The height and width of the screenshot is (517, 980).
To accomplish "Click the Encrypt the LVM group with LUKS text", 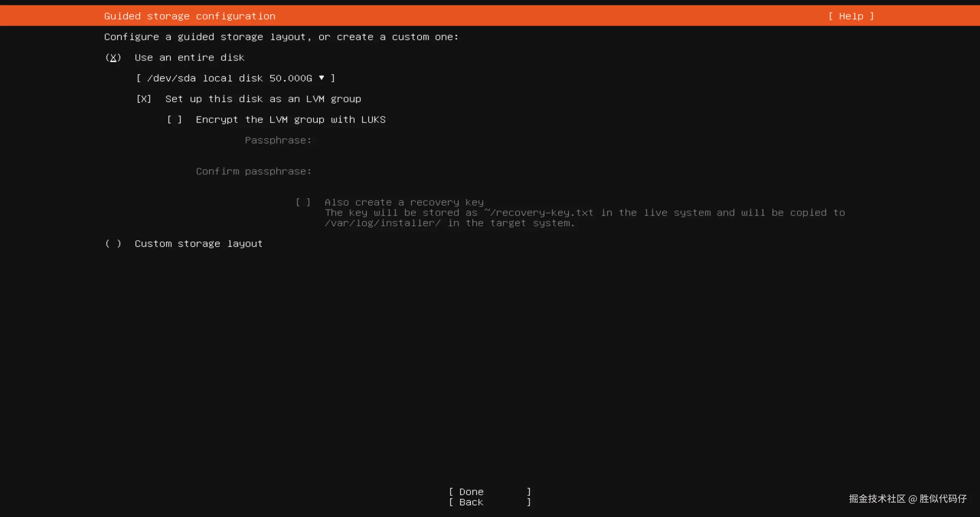I will tap(291, 119).
